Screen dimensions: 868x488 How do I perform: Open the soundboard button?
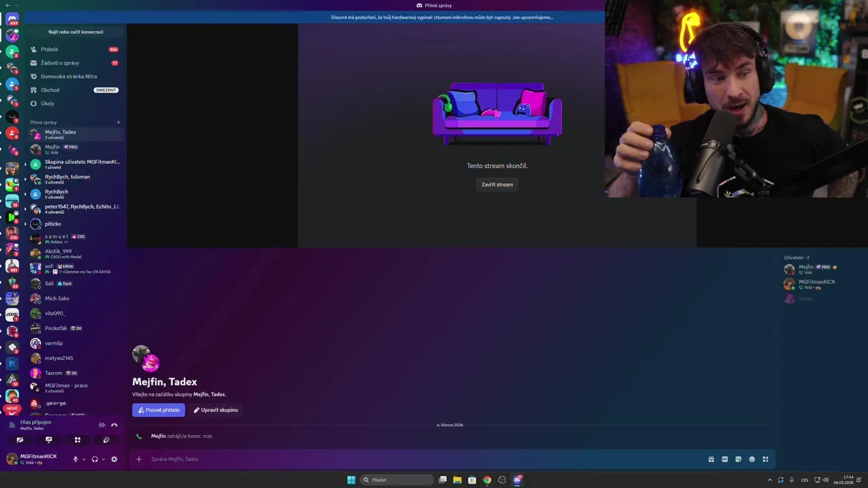[x=106, y=440]
